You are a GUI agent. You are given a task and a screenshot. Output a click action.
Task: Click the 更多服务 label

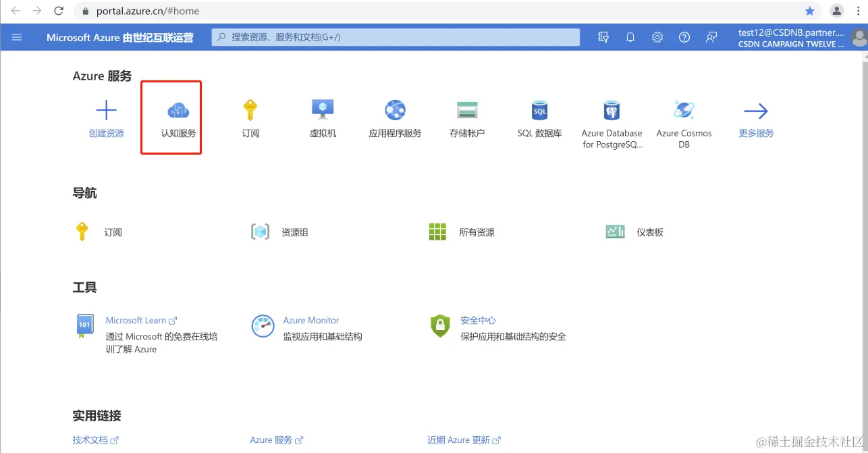[x=756, y=133]
